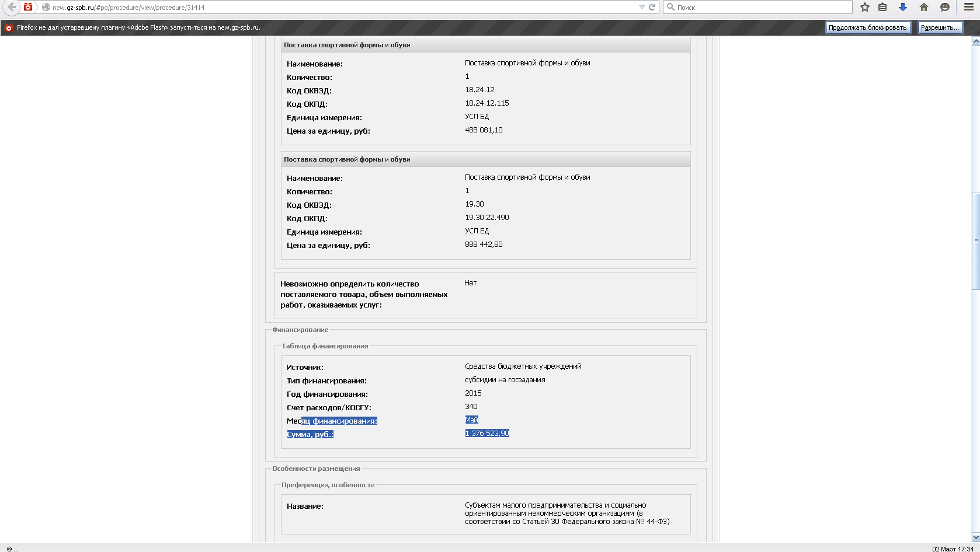Click the highlighted month value Май
The width and height of the screenshot is (980, 552).
pos(472,420)
